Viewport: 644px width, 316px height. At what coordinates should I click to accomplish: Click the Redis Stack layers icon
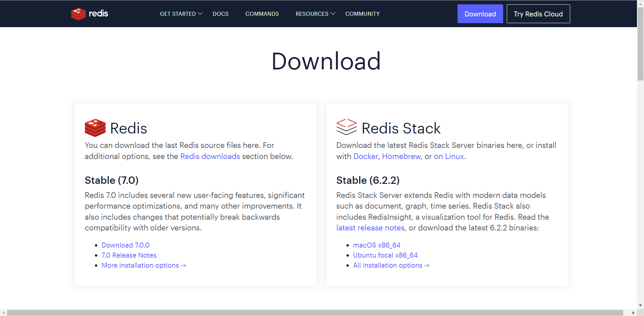tap(346, 127)
